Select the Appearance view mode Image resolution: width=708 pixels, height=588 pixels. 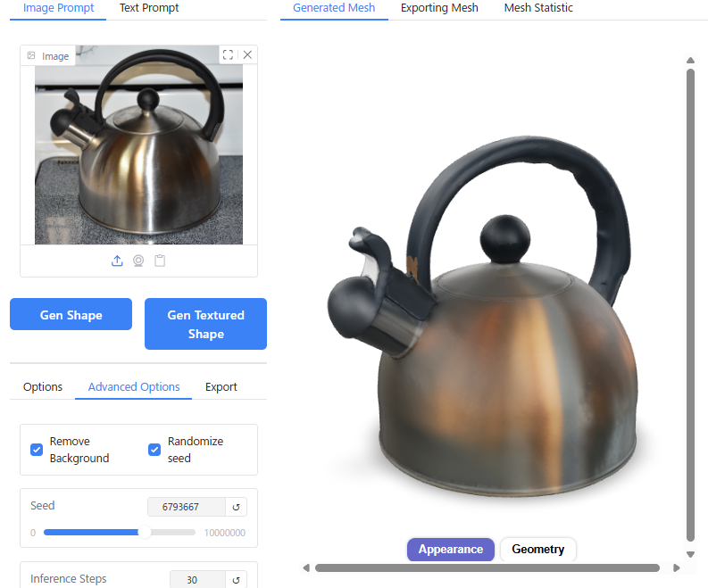tap(450, 550)
